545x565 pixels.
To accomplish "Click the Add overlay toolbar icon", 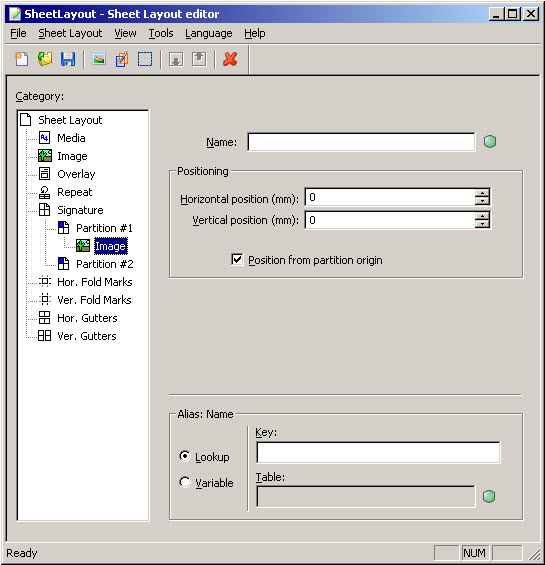I will pos(122,59).
